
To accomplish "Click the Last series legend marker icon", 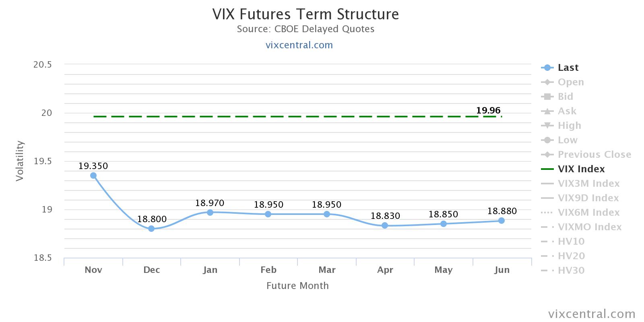I will tap(547, 68).
